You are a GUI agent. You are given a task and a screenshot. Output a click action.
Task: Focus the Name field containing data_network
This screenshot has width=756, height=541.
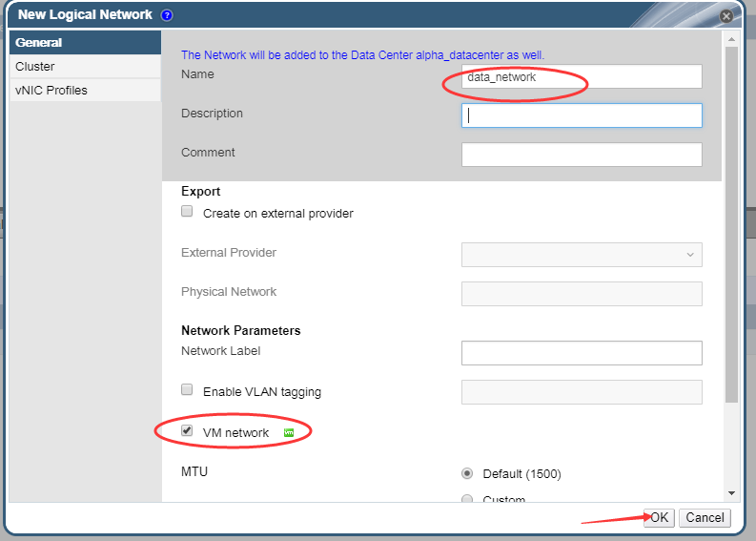582,76
